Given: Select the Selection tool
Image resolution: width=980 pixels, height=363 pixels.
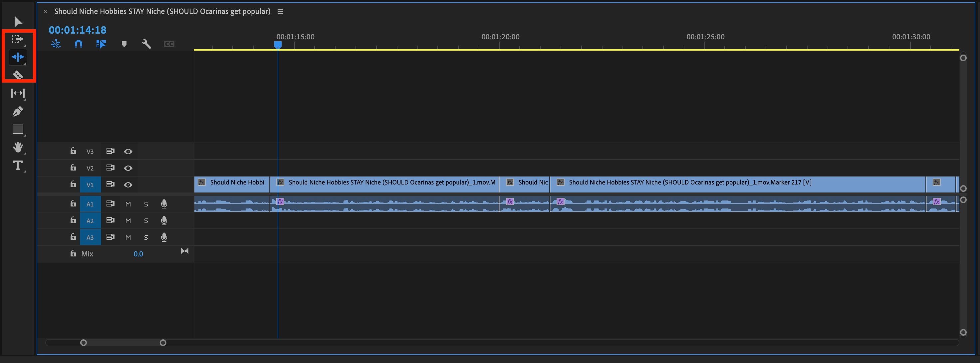Looking at the screenshot, I should (x=18, y=21).
